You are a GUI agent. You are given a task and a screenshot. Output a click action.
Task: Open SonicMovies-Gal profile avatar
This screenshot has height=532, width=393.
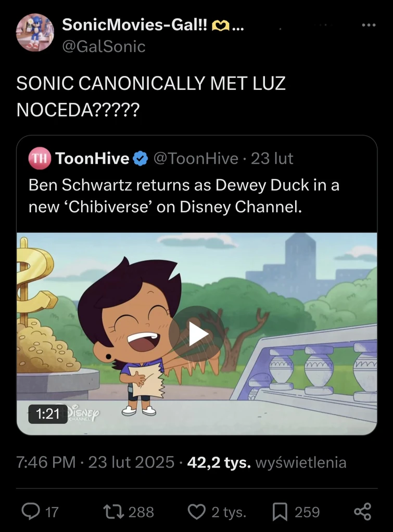click(x=35, y=32)
